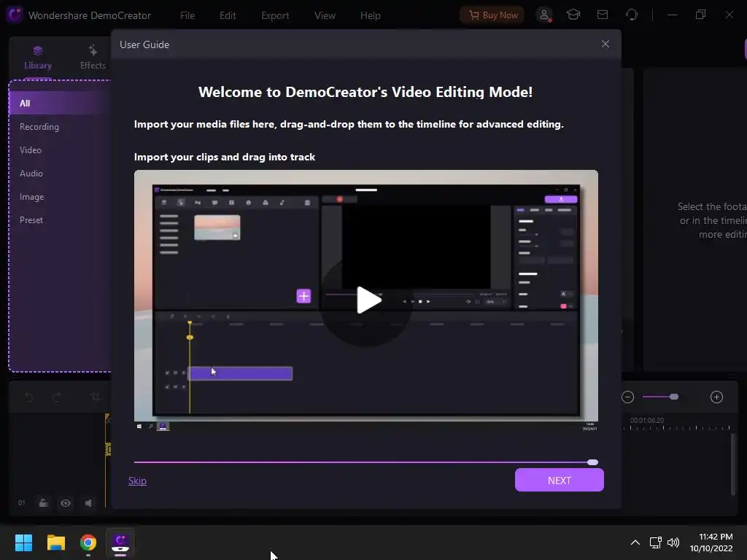Open File Explorer from taskbar
747x560 pixels.
(55, 542)
